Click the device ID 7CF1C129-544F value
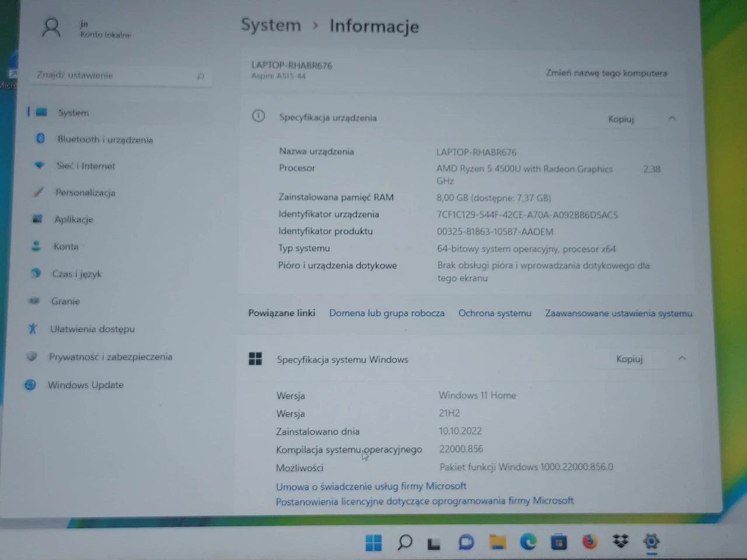 tap(527, 215)
